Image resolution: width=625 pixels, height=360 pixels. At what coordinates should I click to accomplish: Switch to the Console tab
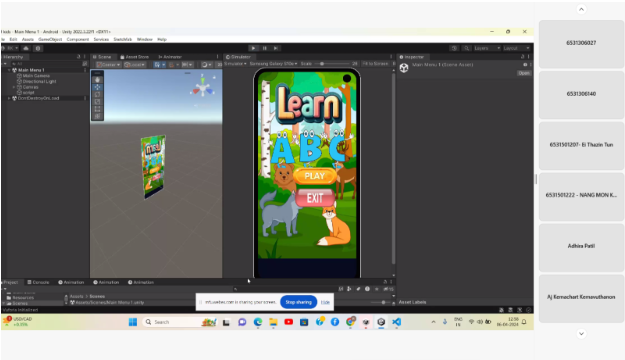pyautogui.click(x=38, y=282)
